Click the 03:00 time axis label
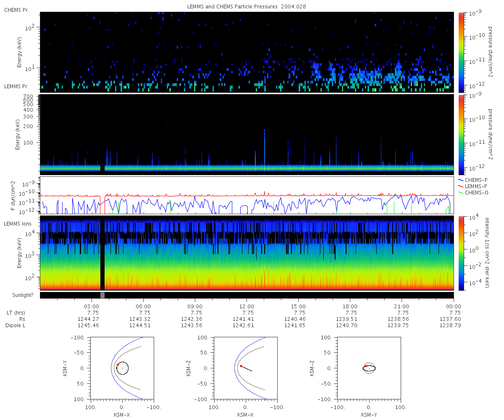504x420 pixels. click(x=92, y=306)
